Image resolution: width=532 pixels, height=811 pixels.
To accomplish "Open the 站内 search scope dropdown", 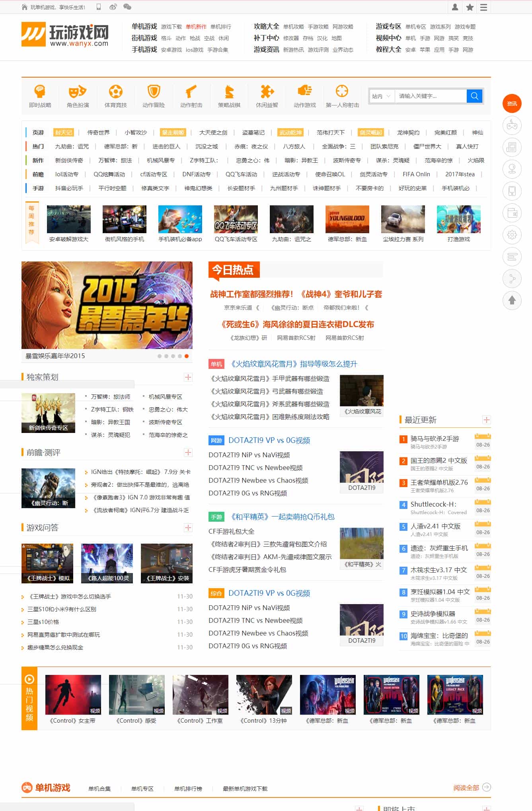I will 382,96.
